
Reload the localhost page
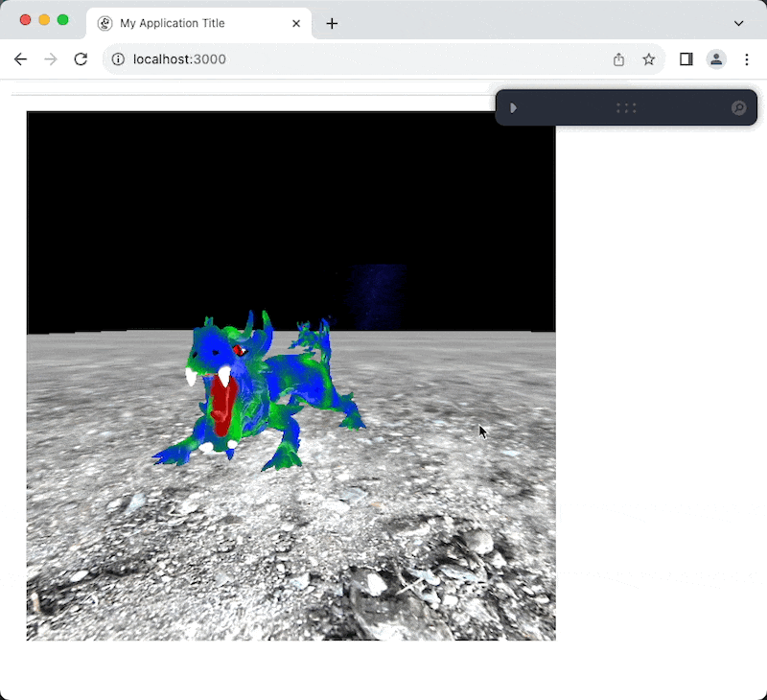coord(81,59)
